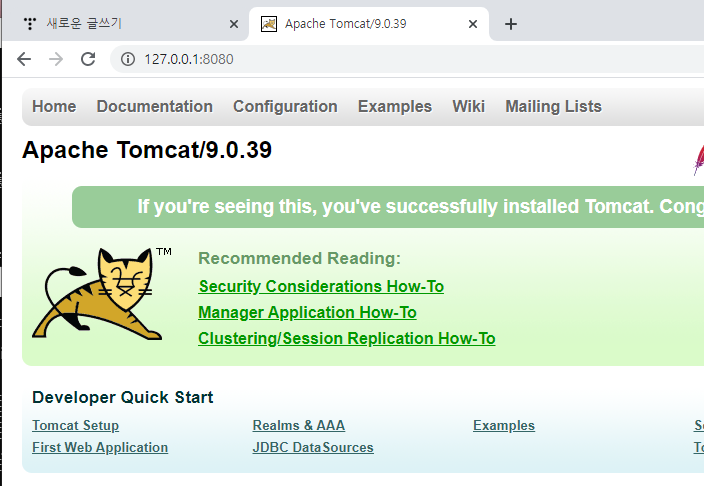The height and width of the screenshot is (486, 704).
Task: Reload the page with the refresh icon
Action: [x=88, y=59]
